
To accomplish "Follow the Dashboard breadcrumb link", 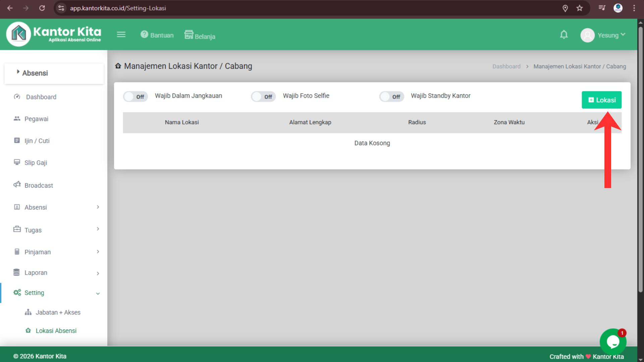I will [x=506, y=66].
